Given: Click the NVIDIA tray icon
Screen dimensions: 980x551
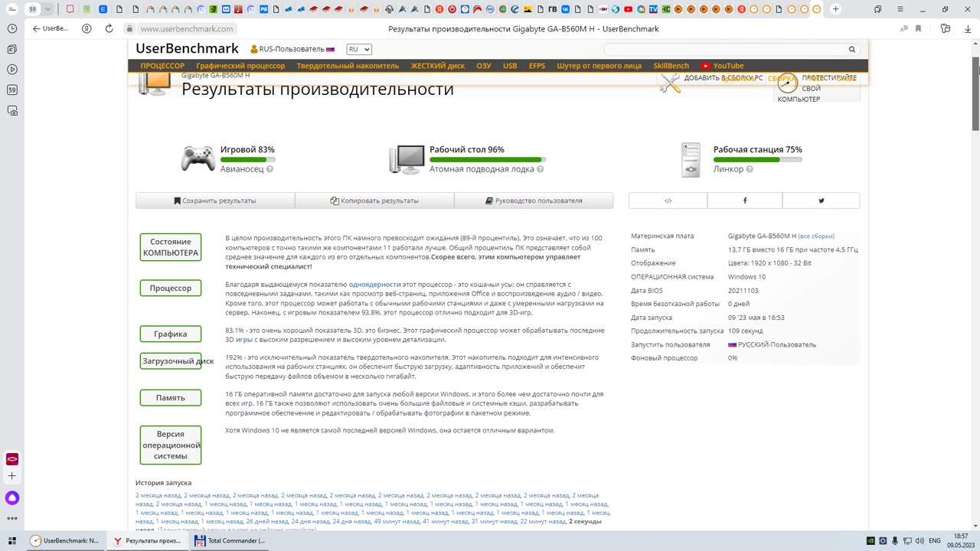Looking at the screenshot, I should [x=871, y=540].
